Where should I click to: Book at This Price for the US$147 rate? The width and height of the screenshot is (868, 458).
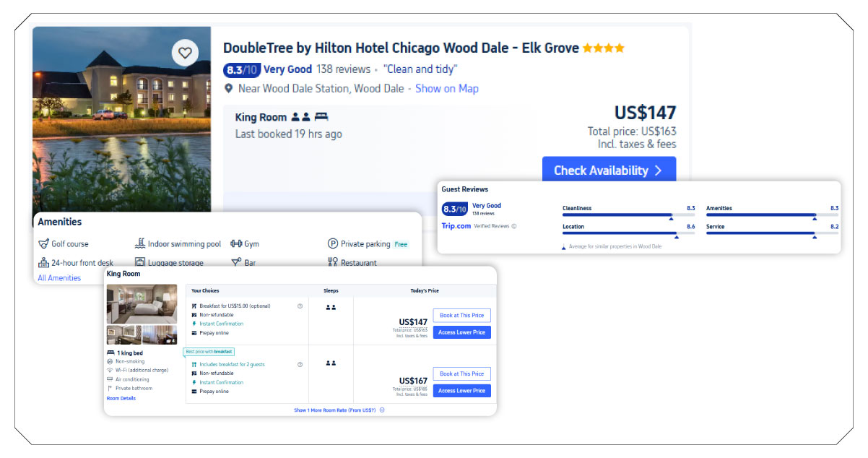click(x=462, y=316)
